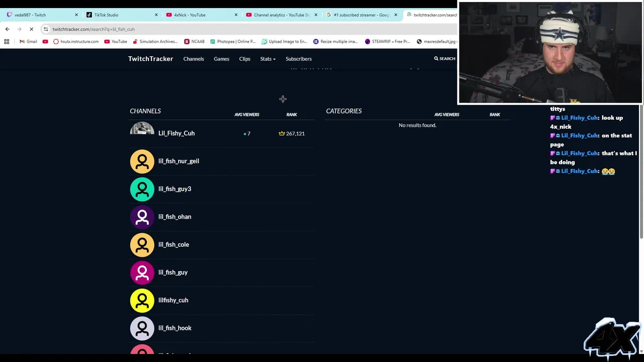The image size is (644, 362).
Task: Click the gray lil_fish_hook avatar icon
Action: point(142,328)
